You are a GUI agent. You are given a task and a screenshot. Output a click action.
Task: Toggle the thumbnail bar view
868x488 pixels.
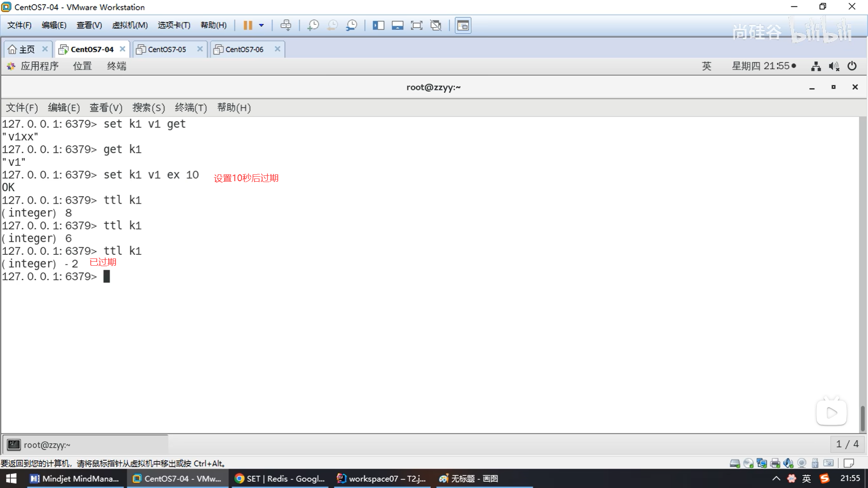(397, 25)
